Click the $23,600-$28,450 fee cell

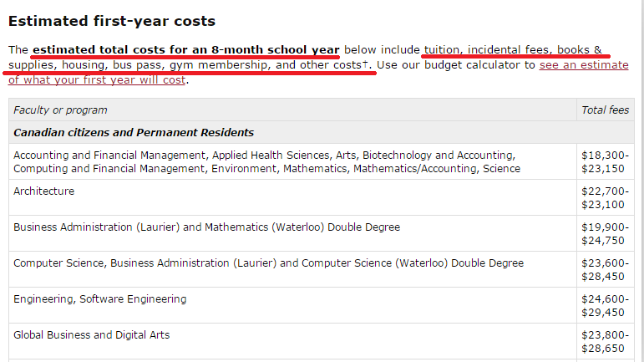(x=605, y=269)
